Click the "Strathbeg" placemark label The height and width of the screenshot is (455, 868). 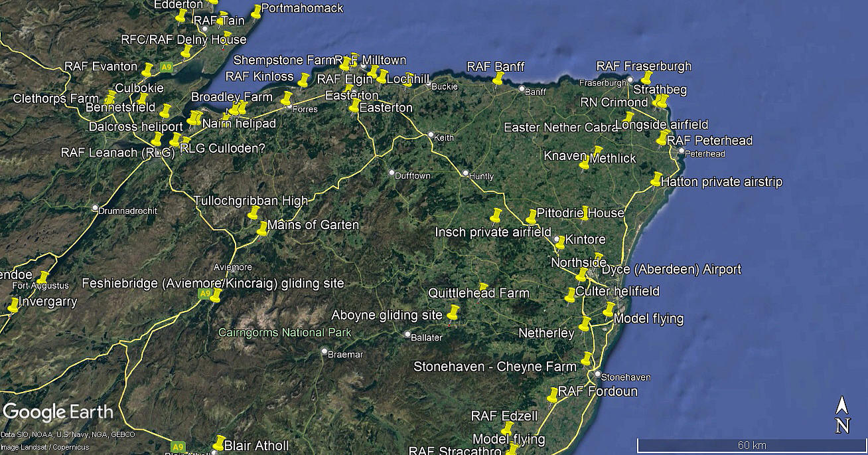tap(660, 90)
